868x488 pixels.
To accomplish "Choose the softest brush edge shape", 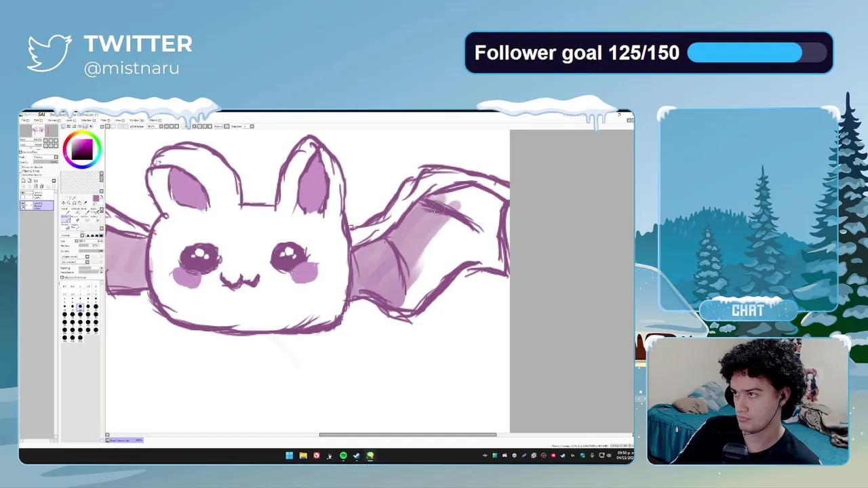I will 87,235.
